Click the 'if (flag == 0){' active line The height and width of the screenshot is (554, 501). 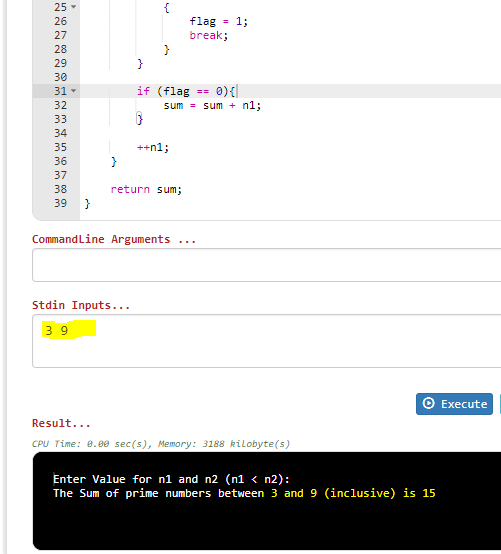coord(185,91)
